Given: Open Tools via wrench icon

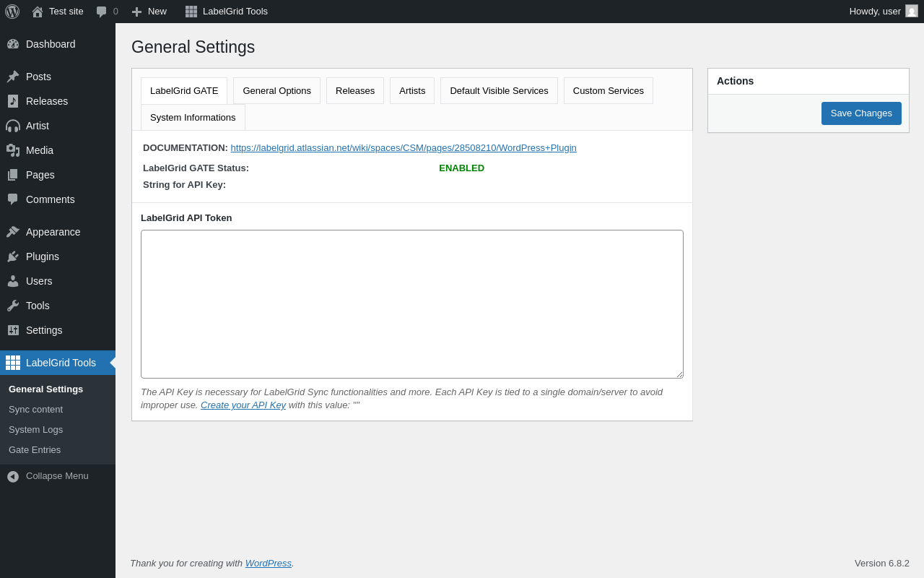Looking at the screenshot, I should (x=13, y=306).
